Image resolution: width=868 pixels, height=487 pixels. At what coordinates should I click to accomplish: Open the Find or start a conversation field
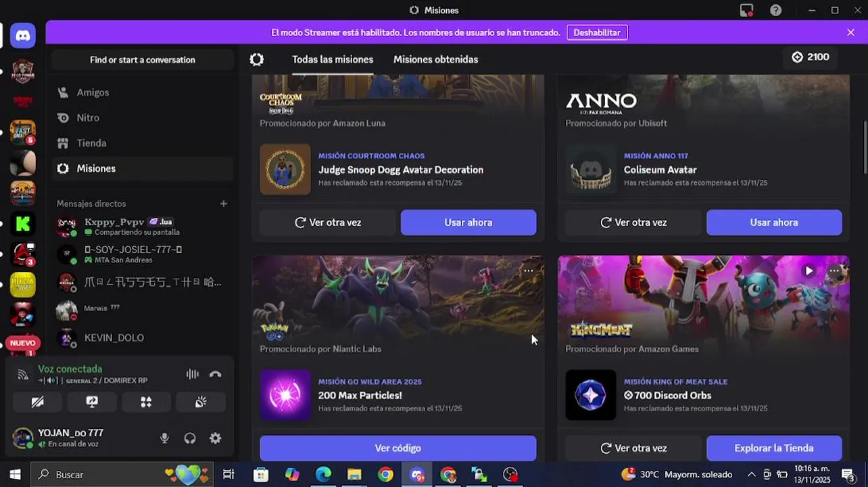point(143,60)
